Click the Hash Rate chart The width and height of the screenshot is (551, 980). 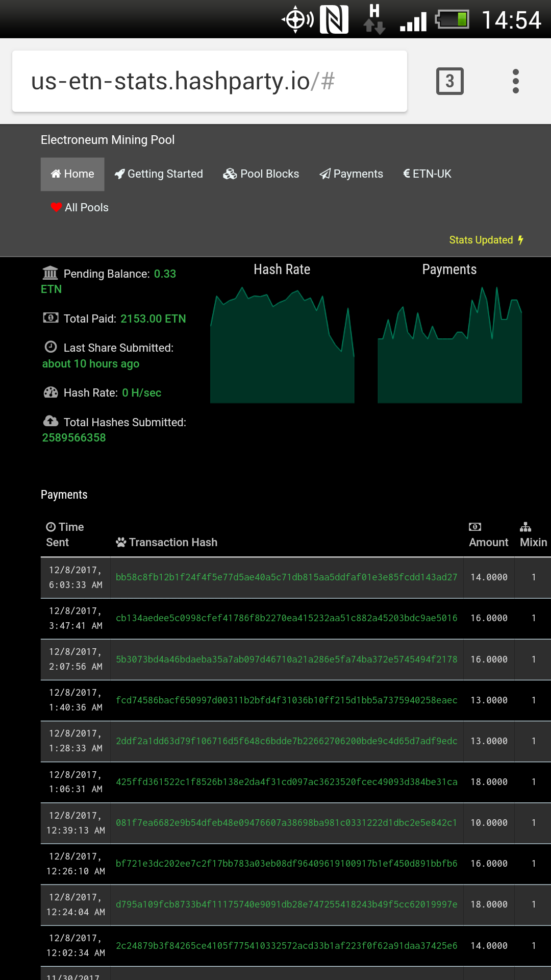tap(282, 352)
